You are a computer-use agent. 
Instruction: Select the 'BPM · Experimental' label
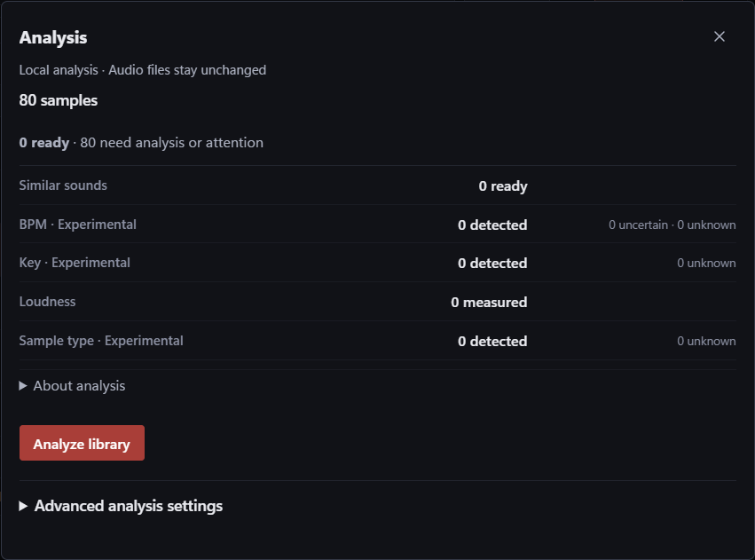pos(77,225)
